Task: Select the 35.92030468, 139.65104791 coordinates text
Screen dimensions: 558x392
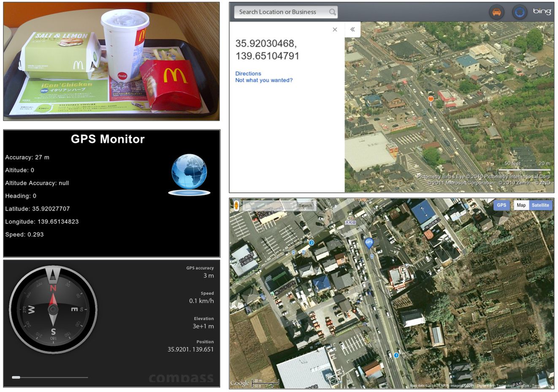Action: [267, 49]
